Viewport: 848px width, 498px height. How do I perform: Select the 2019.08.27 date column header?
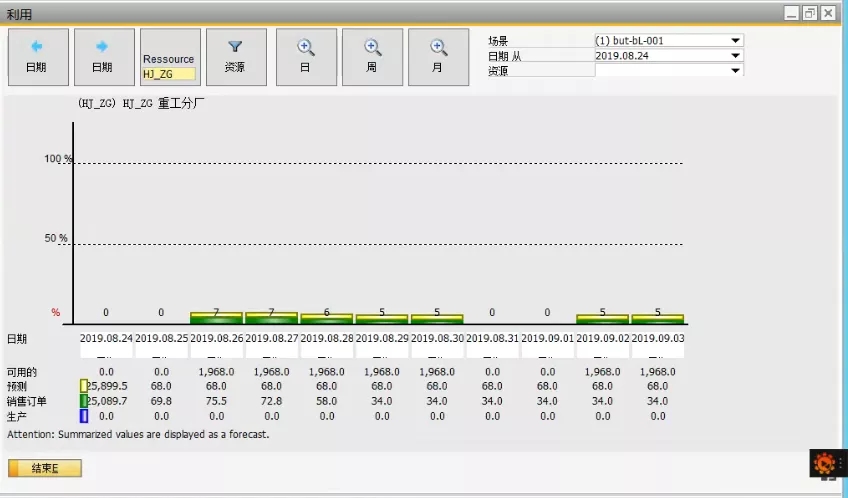click(271, 338)
